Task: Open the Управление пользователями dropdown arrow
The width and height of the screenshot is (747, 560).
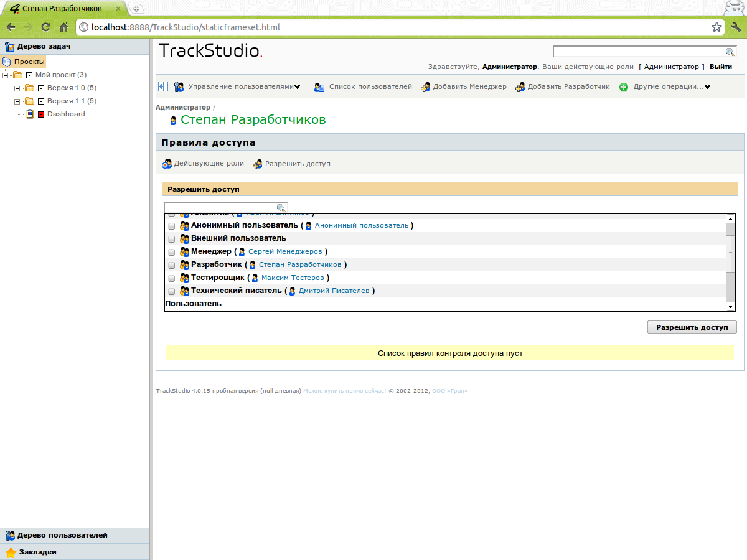Action: click(298, 87)
